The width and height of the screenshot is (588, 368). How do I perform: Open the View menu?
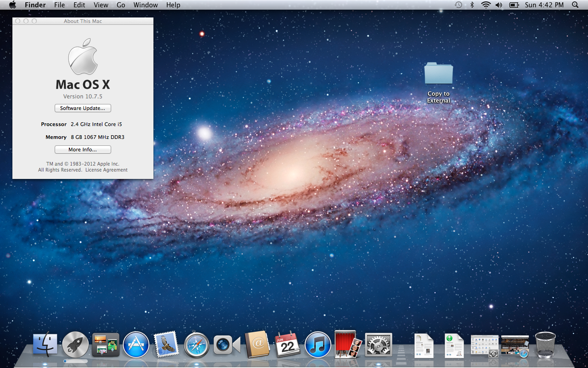coord(101,5)
